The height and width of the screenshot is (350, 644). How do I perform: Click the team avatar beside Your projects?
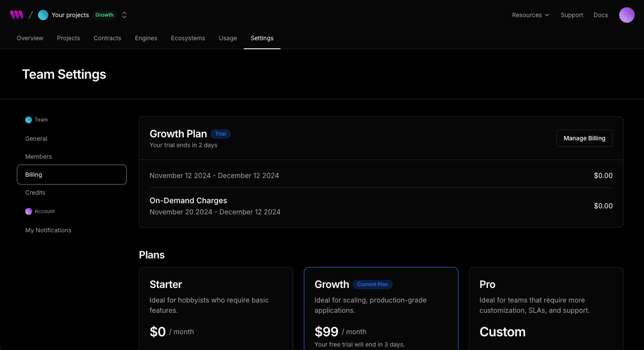tap(43, 15)
